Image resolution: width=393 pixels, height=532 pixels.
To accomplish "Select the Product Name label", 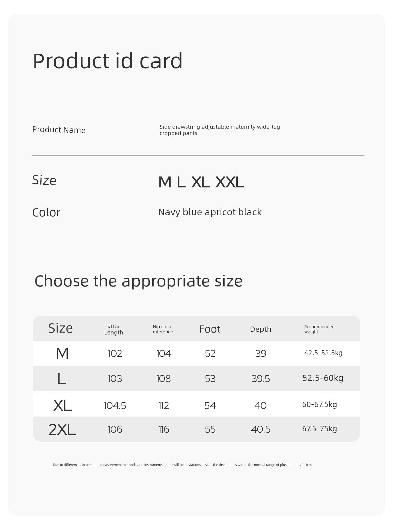I will click(x=59, y=130).
